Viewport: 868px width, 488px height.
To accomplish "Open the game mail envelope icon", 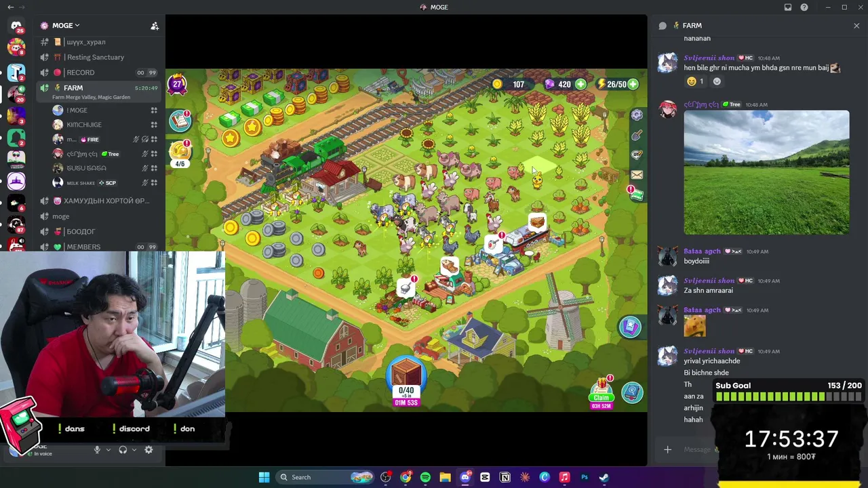I will 637,175.
